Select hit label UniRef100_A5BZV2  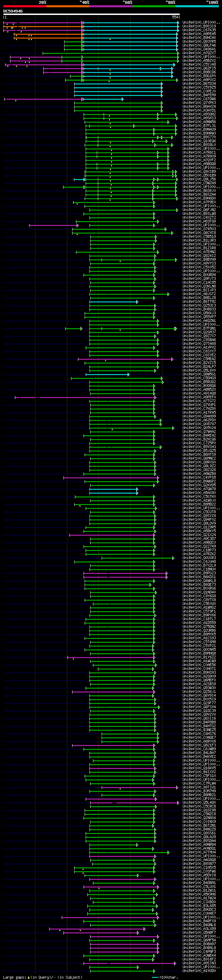coord(199,60)
